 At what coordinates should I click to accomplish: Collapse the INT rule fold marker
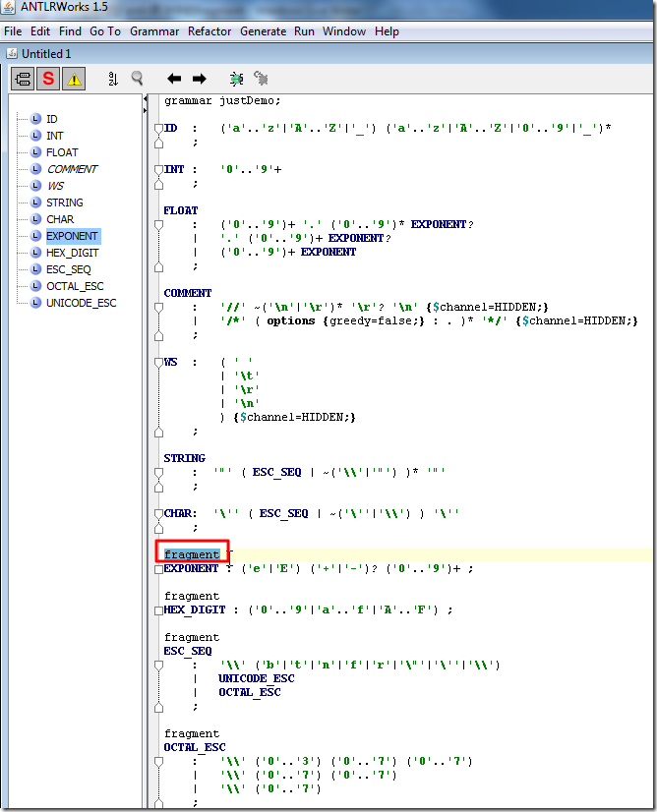159,170
